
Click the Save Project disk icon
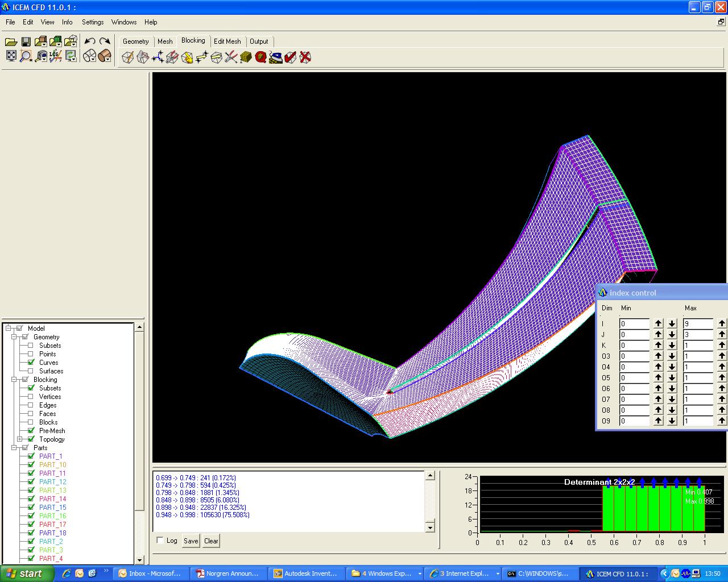[26, 41]
